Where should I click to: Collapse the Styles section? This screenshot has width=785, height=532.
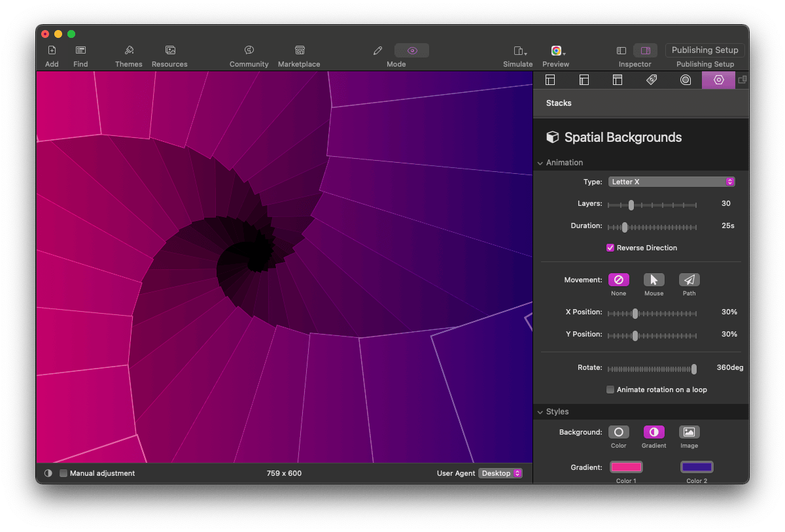pyautogui.click(x=540, y=412)
